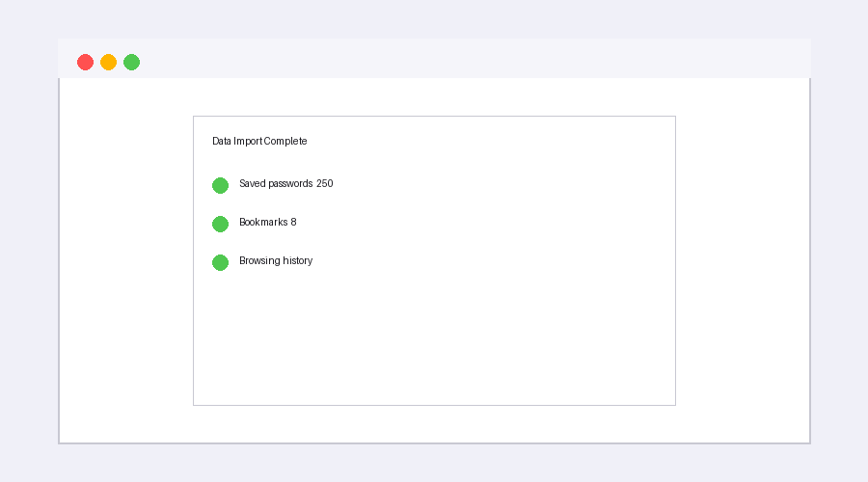Viewport: 868px width, 482px height.
Task: Click the green status dot next to Bookmarks
Action: [x=220, y=224]
